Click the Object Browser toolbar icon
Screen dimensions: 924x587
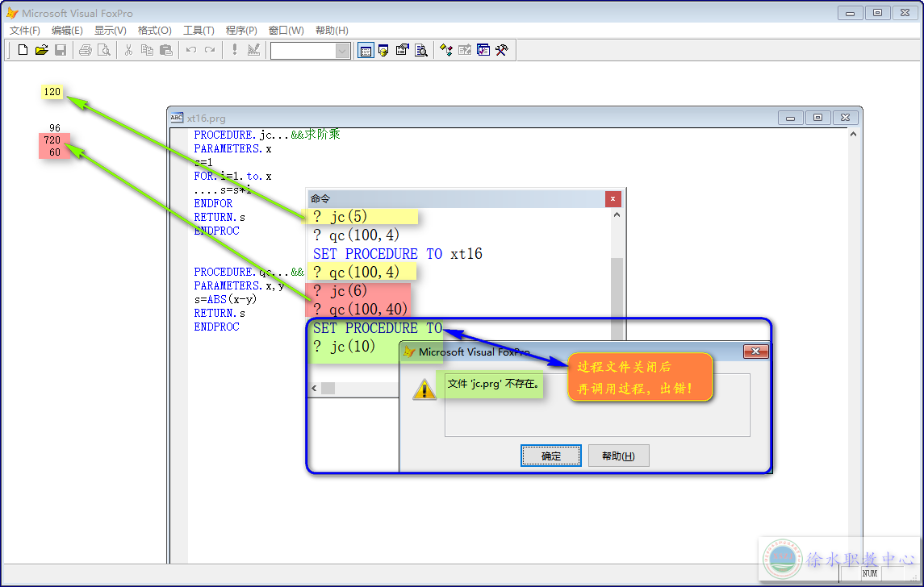click(x=465, y=51)
